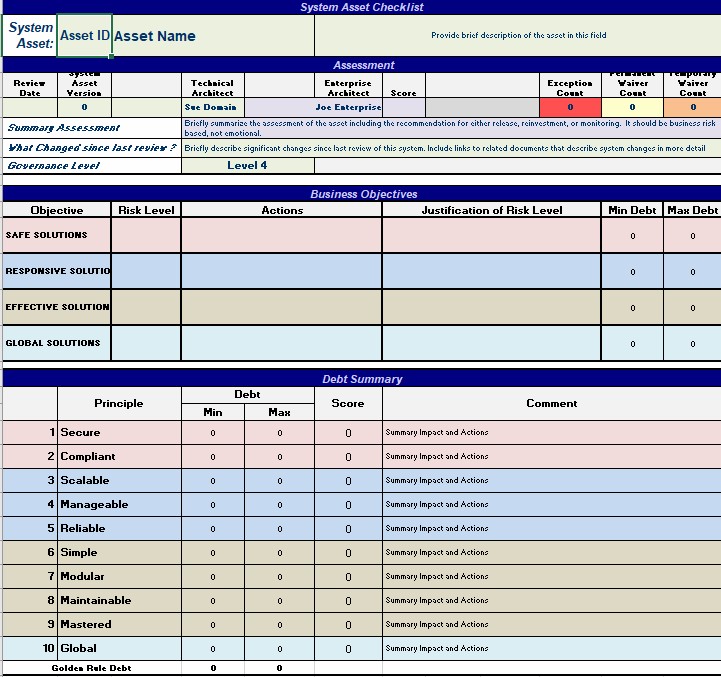721x677 pixels.
Task: Click Golden Rule Debt minimum total
Action: pos(213,668)
